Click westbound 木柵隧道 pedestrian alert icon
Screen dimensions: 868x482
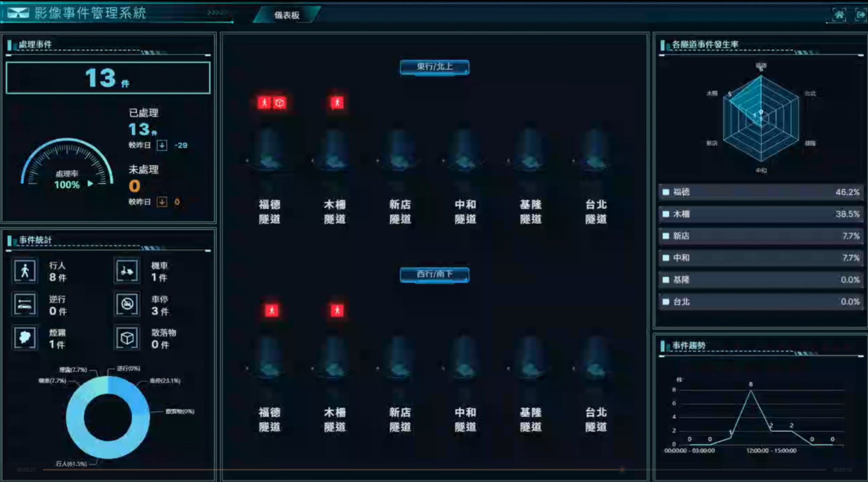tap(337, 310)
